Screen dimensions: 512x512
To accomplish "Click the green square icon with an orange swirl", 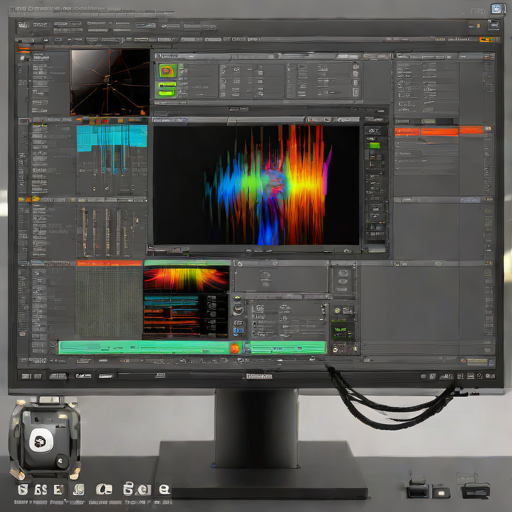I will coord(168,71).
